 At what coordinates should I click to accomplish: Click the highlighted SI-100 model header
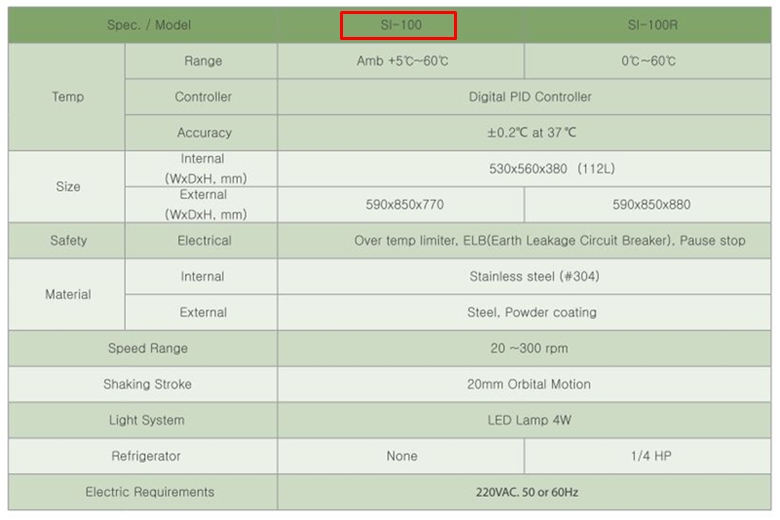[399, 25]
